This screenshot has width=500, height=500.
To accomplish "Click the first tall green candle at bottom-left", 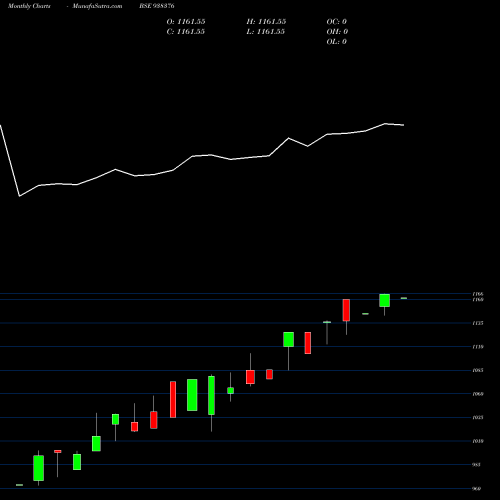I will [39, 468].
